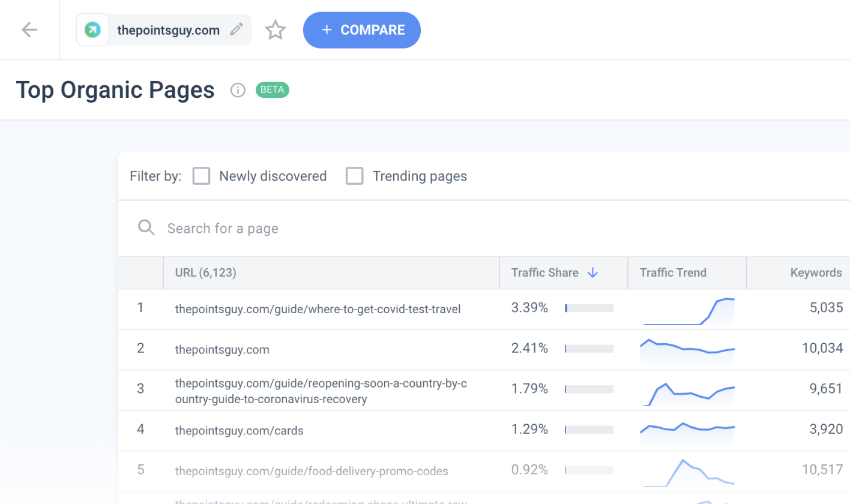Click the 3,920 keywords value

click(826, 430)
